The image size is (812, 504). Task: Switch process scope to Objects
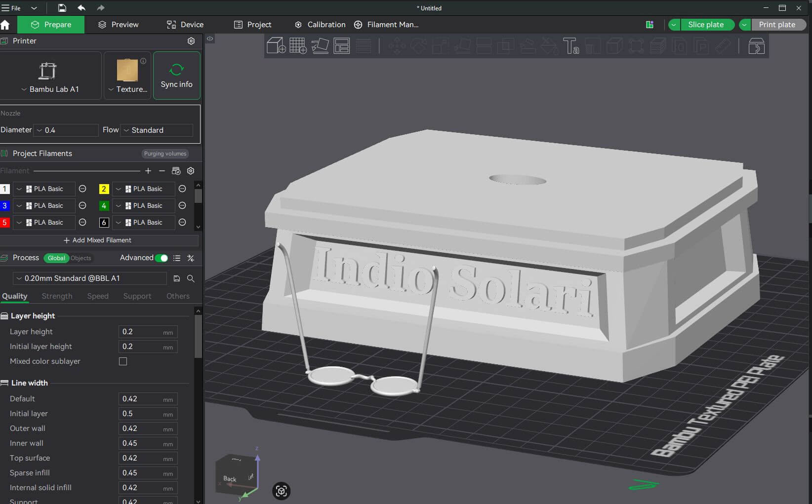[81, 258]
